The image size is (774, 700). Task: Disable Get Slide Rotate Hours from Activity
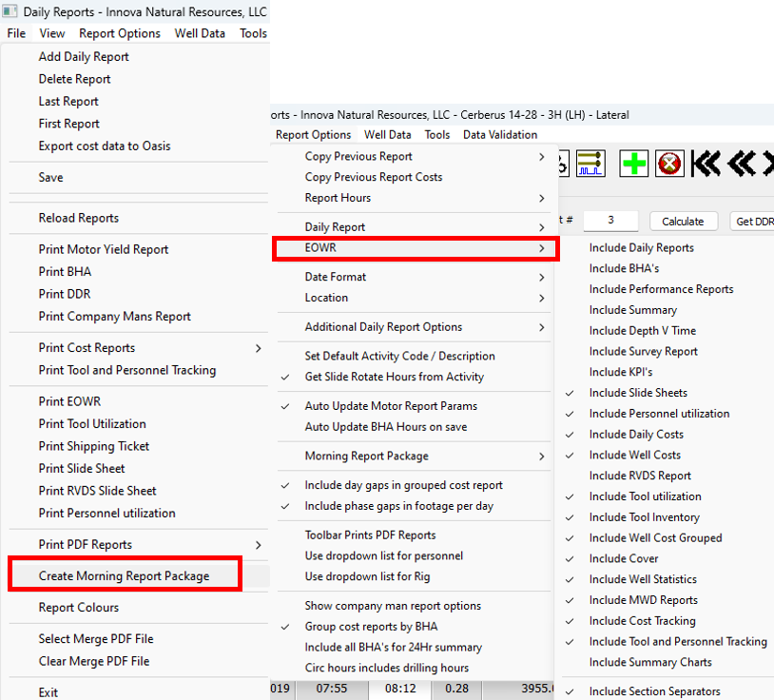pos(394,377)
